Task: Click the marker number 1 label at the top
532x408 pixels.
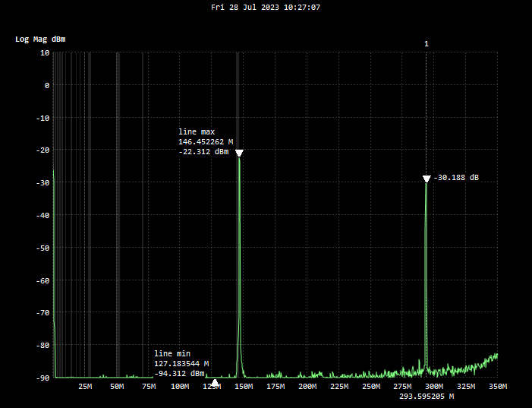Action: click(427, 44)
